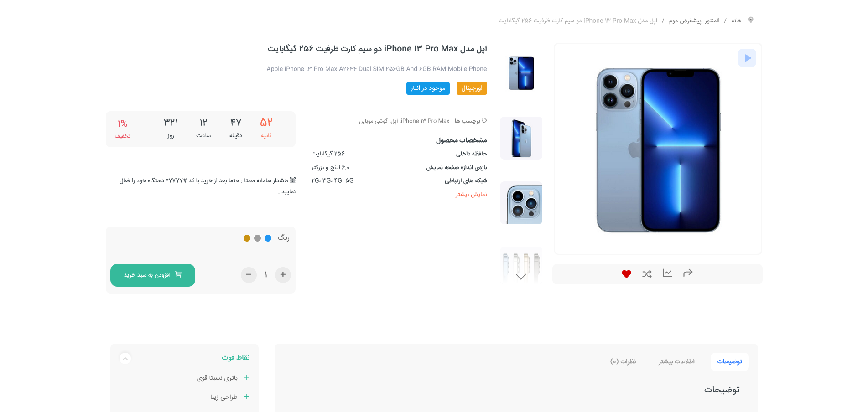Play the product video

[x=747, y=58]
